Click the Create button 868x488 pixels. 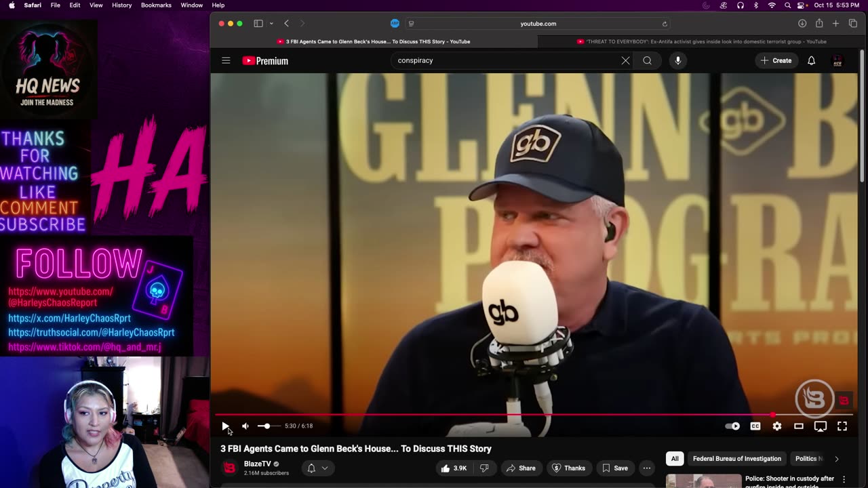coord(776,60)
